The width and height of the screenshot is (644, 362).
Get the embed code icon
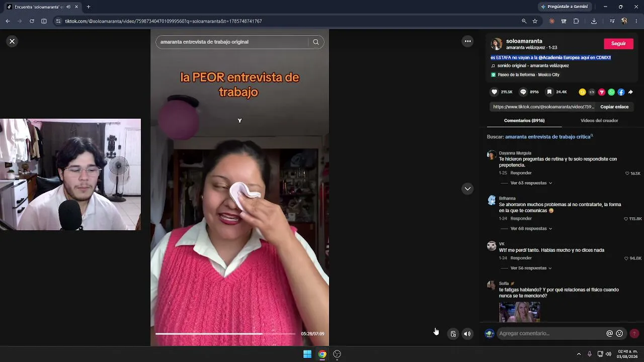pos(592,92)
